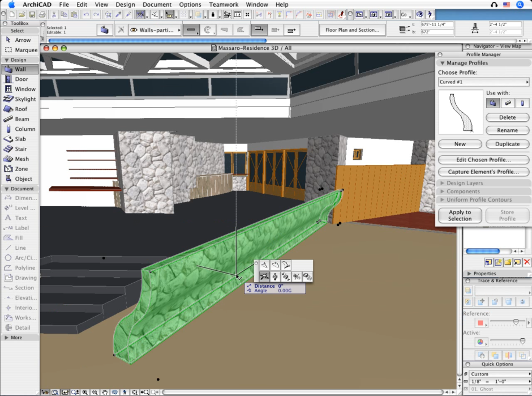Viewport: 532px width, 396px height.
Task: Toggle Use with Wall in Profile Manager
Action: 492,103
